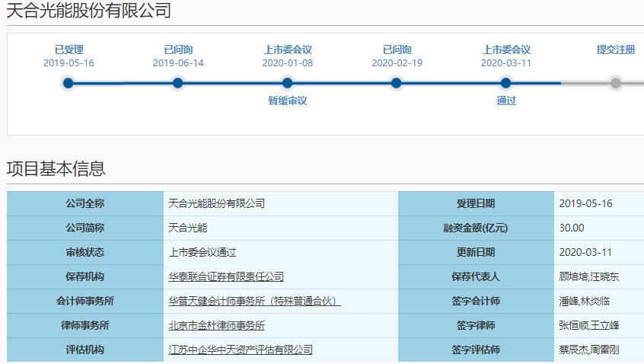Click the 天合光能 company short name value
644x364 pixels.
tap(187, 228)
